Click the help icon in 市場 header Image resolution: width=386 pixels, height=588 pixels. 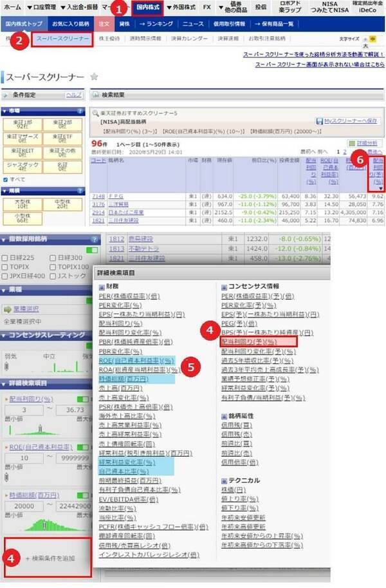80,111
